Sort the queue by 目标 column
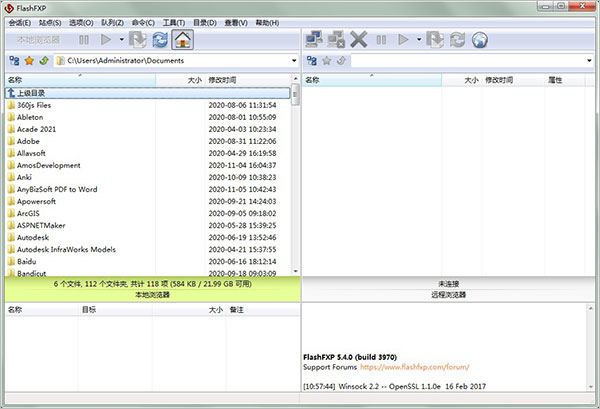 tap(115, 310)
